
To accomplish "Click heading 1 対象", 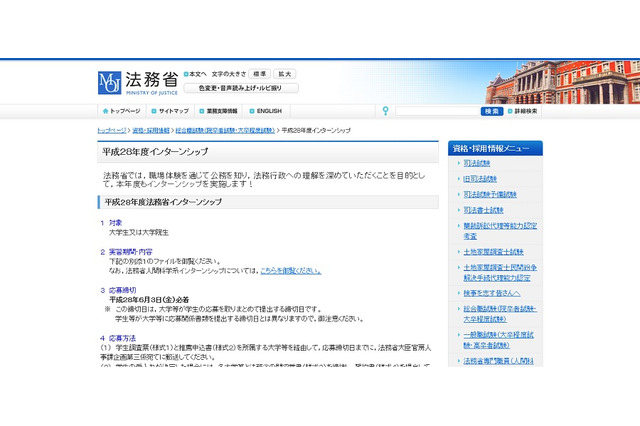I will [x=111, y=223].
